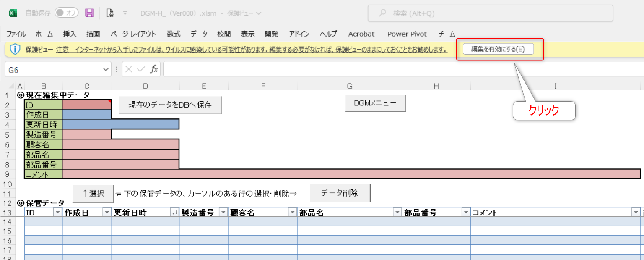Viewport: 644px width, 260px height.
Task: Select the Power Pivot ribbon tab
Action: coord(406,34)
